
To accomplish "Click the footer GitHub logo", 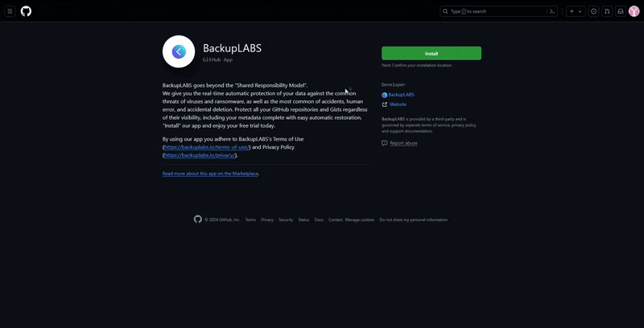I will point(198,219).
